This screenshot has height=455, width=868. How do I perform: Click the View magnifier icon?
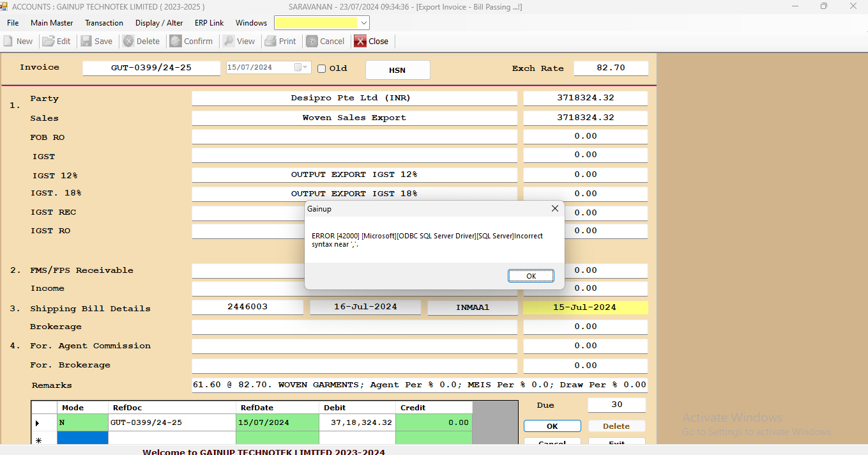pos(228,41)
